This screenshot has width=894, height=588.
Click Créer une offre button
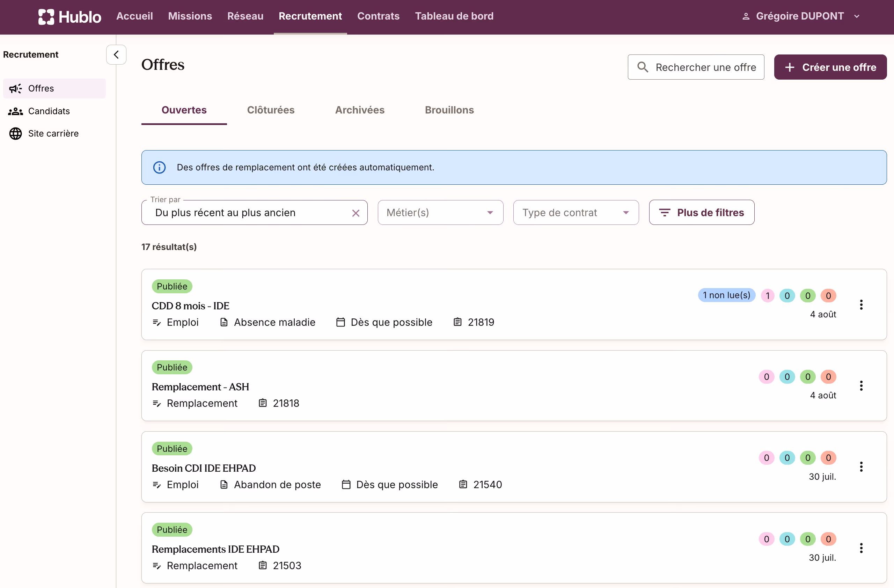(830, 67)
